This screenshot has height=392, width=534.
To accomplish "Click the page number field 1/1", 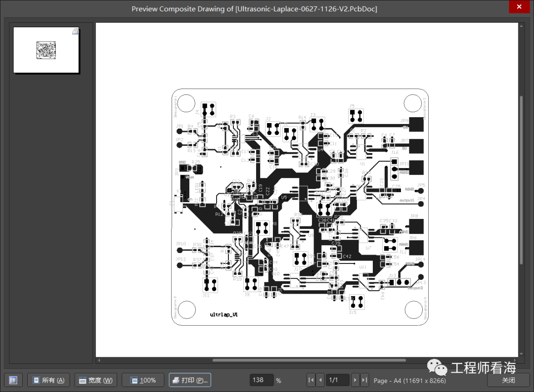I will pos(337,380).
